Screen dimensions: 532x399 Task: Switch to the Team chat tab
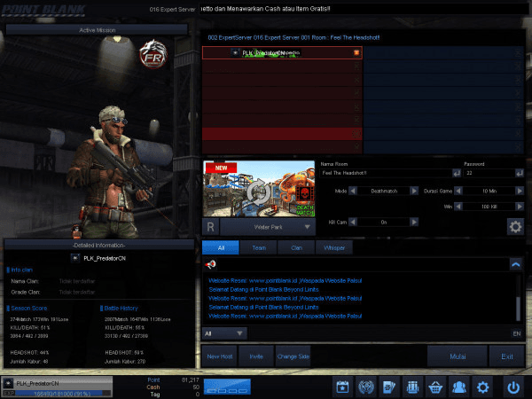(259, 247)
